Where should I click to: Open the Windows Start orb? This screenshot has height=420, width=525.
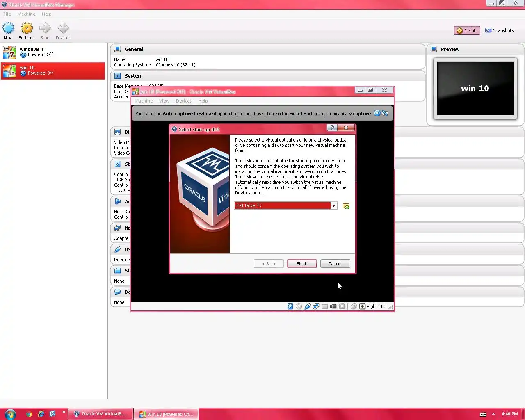[10, 414]
